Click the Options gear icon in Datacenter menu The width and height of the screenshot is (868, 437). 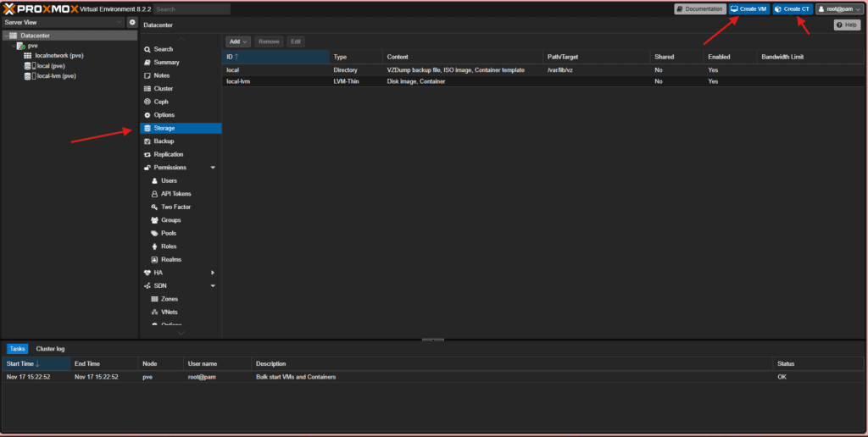point(147,115)
